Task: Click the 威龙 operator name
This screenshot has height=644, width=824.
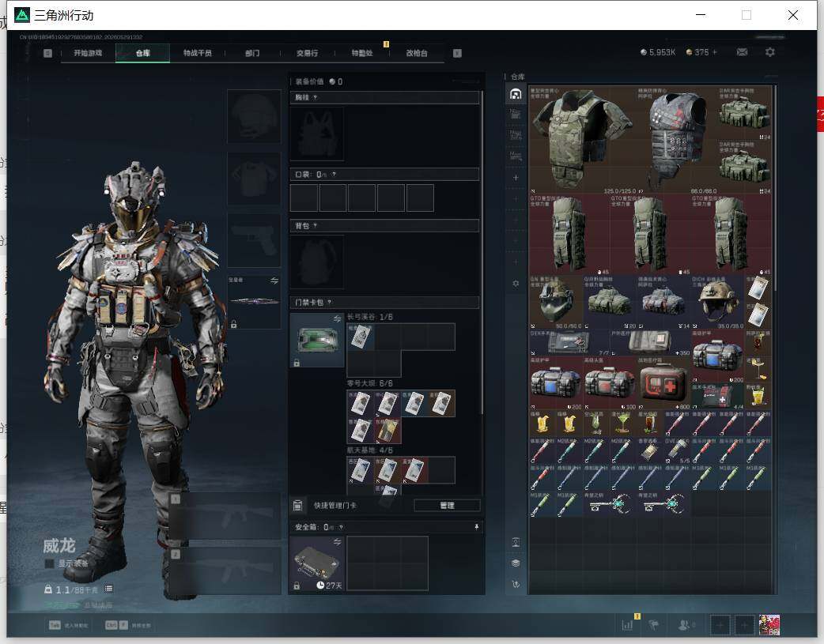Action: coord(59,546)
